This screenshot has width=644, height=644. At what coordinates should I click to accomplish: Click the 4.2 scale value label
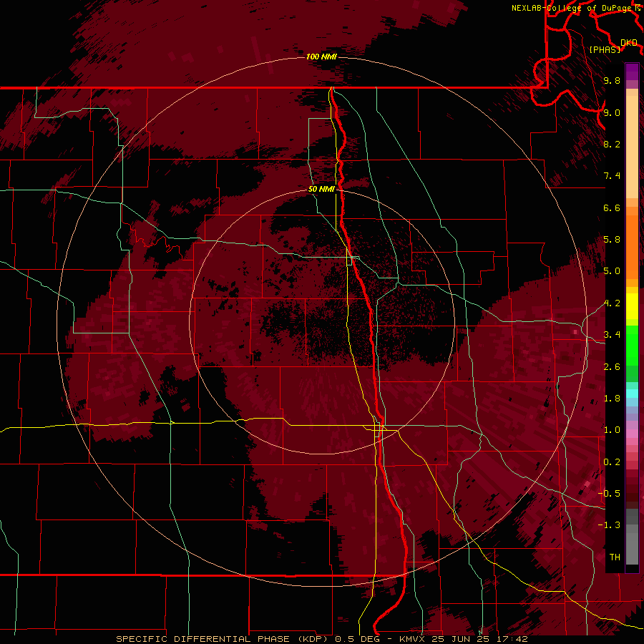pyautogui.click(x=612, y=303)
